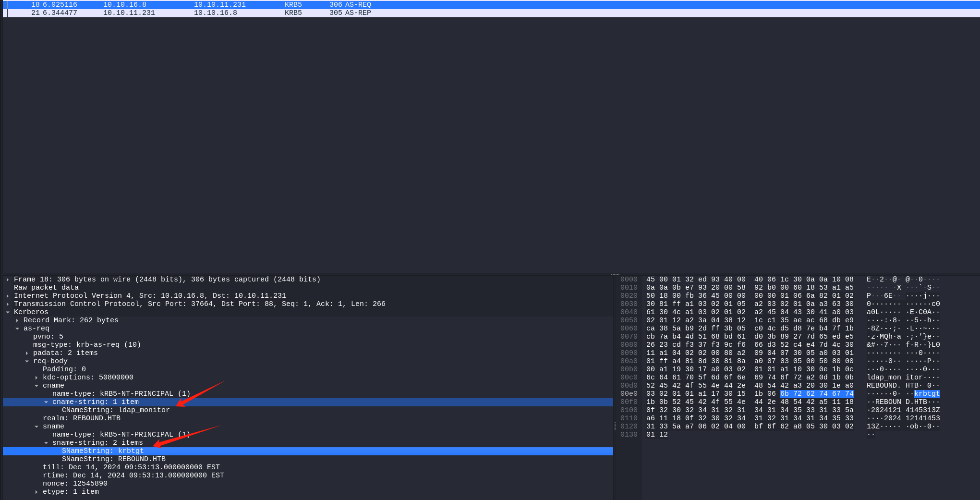Image resolution: width=980 pixels, height=500 pixels.
Task: Click hex offset 0000 row bytes
Action: (x=750, y=280)
